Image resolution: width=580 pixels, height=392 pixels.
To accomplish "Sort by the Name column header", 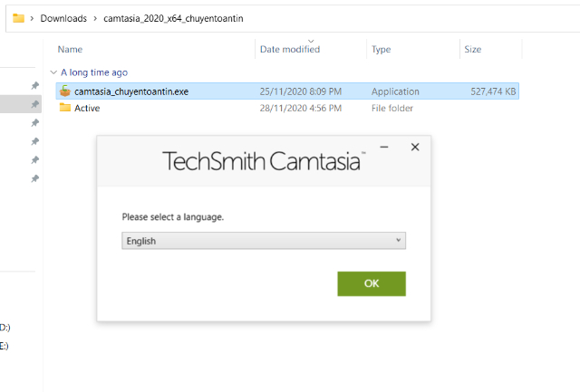I will pyautogui.click(x=70, y=49).
